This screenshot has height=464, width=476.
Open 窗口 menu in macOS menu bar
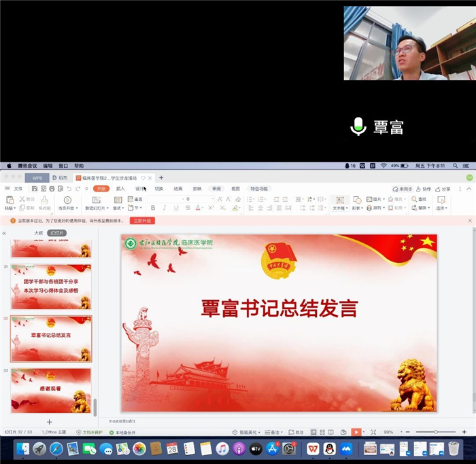click(x=63, y=166)
